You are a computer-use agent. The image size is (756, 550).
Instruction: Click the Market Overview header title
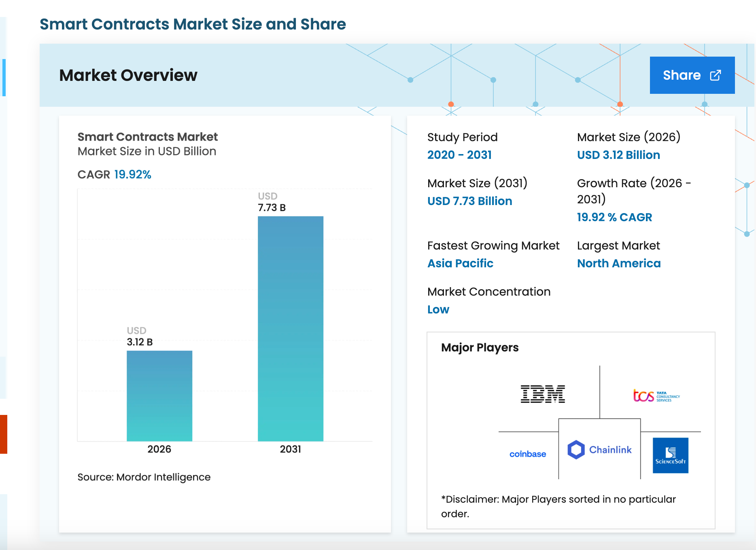(x=128, y=75)
